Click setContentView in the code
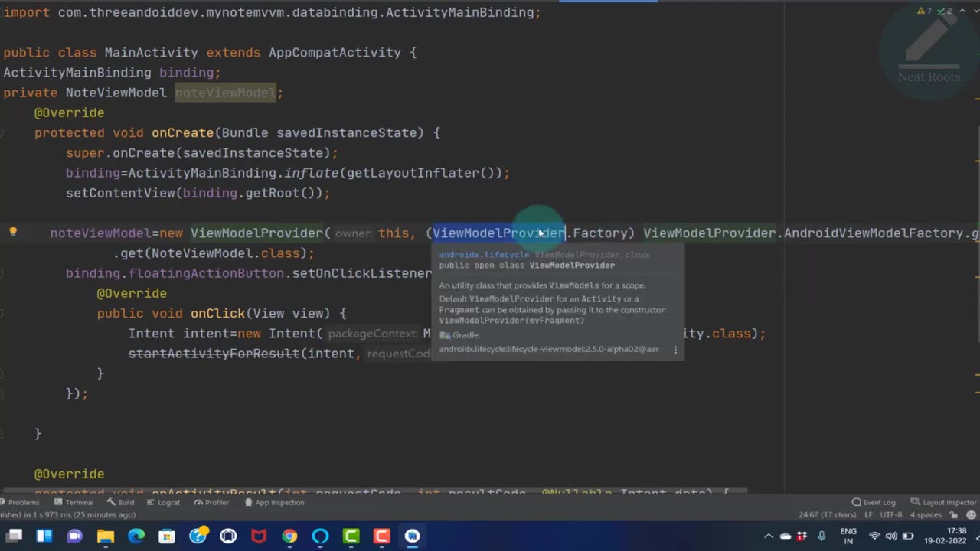 [x=120, y=193]
